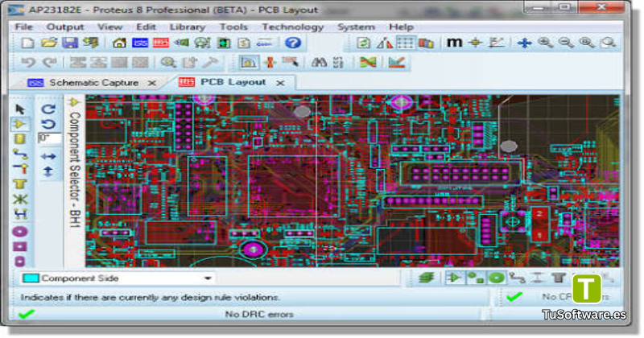The width and height of the screenshot is (644, 338).
Task: Open the Output menu
Action: pos(65,27)
